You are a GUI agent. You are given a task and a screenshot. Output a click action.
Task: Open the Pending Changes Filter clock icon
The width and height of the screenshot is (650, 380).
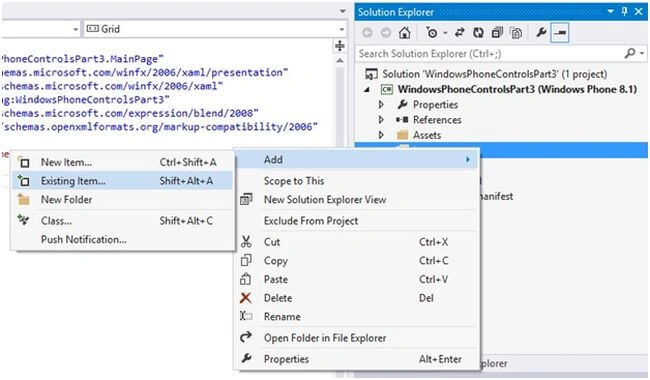click(432, 32)
